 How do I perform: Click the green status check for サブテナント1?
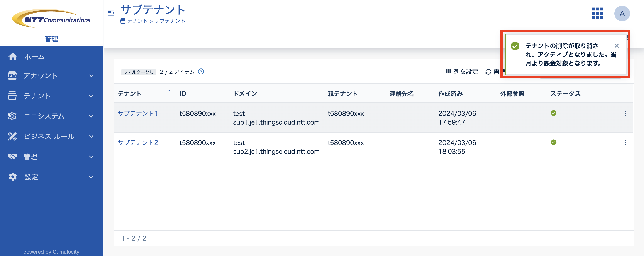pyautogui.click(x=554, y=113)
